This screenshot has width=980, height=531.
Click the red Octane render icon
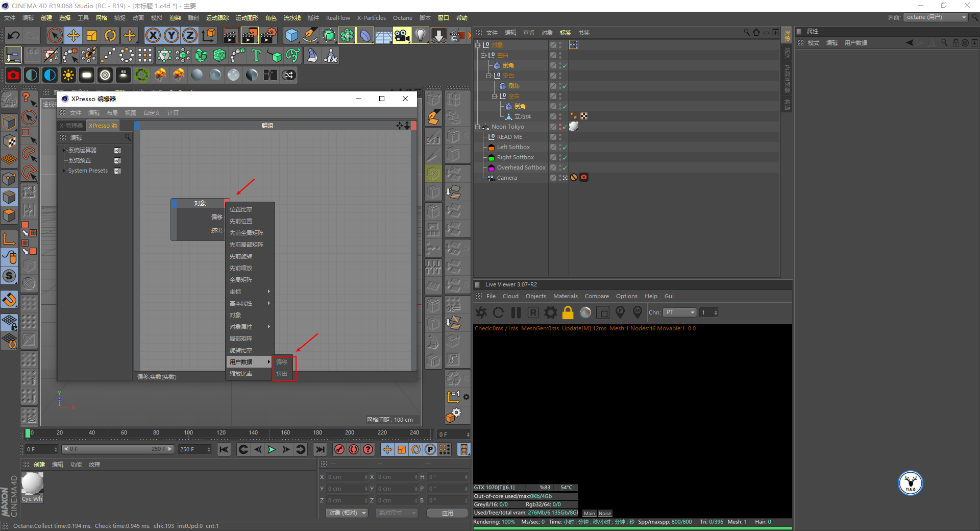(x=13, y=75)
